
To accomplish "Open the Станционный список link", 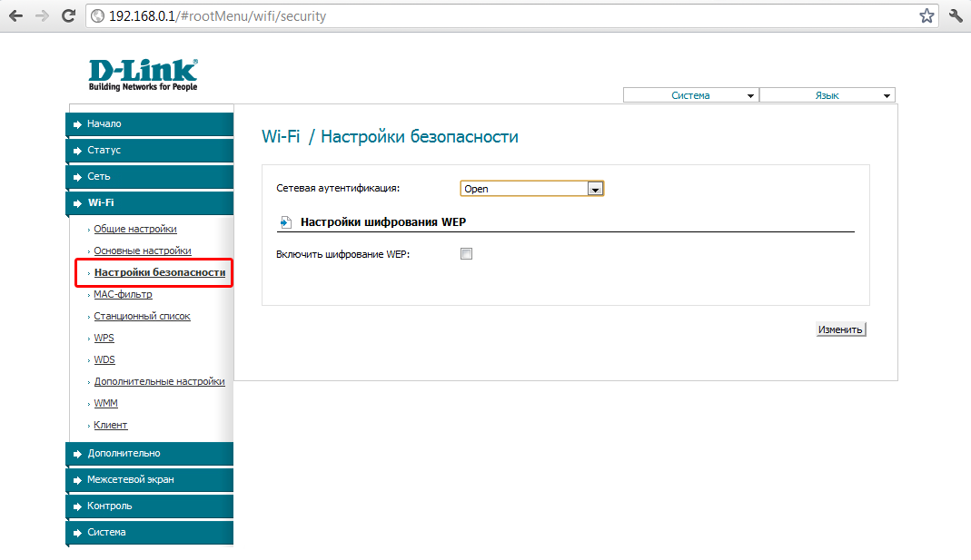I will coord(142,316).
